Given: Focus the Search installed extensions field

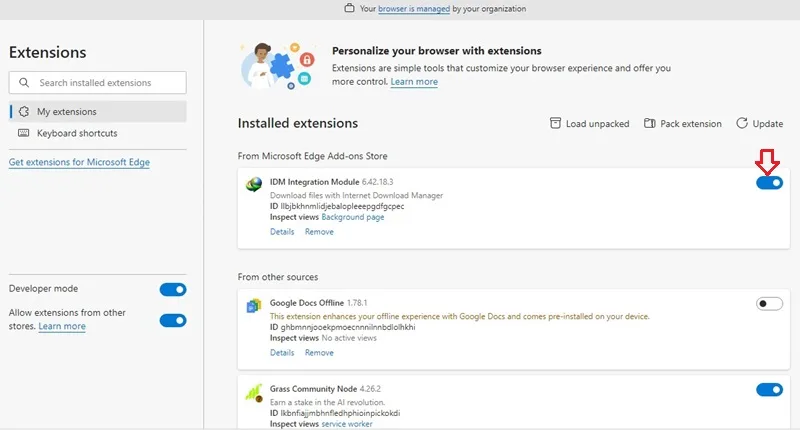Looking at the screenshot, I should (x=97, y=83).
